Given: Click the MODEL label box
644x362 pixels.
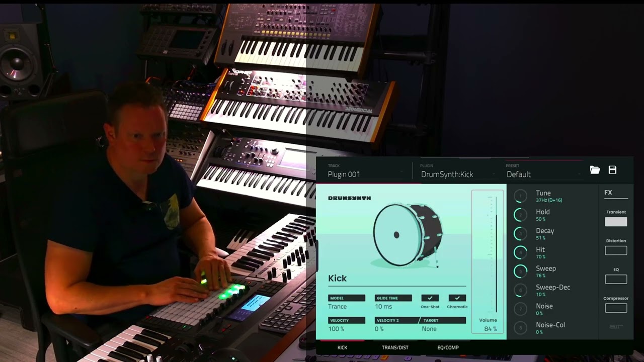Looking at the screenshot, I should coord(347,298).
